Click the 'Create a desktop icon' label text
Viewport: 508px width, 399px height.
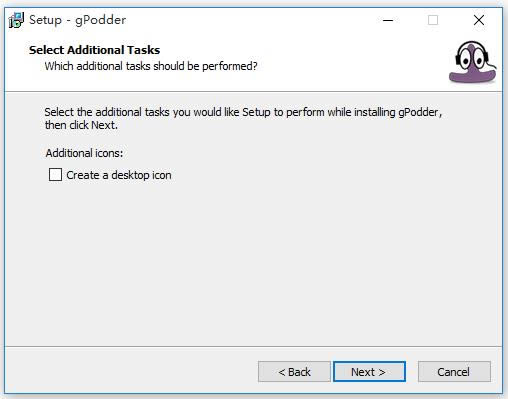click(119, 175)
